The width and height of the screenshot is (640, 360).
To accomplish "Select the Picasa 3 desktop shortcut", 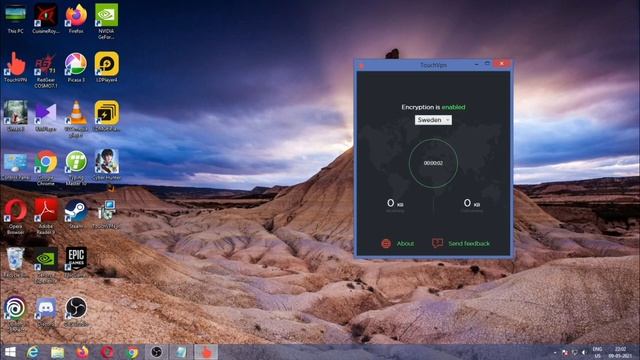I will (76, 67).
